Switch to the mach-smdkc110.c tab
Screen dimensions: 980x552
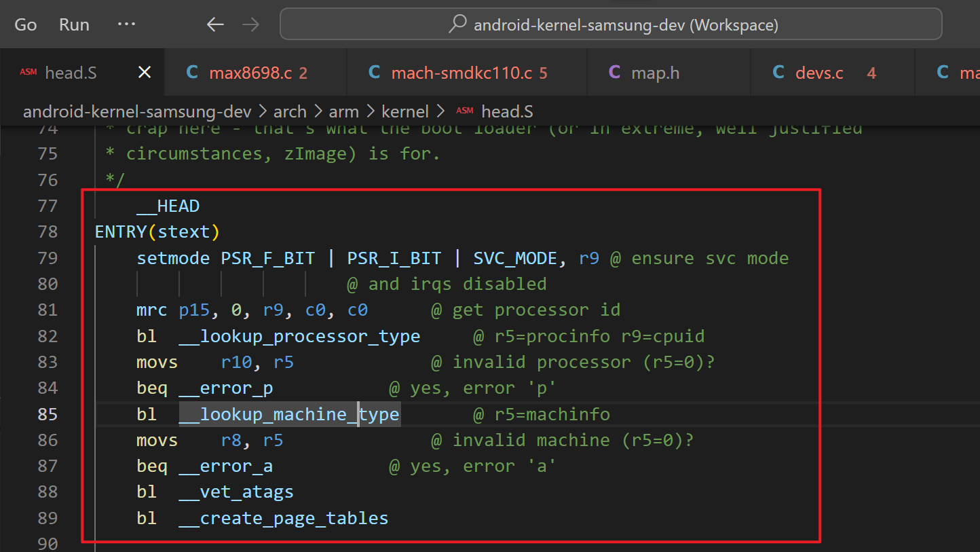pyautogui.click(x=467, y=73)
